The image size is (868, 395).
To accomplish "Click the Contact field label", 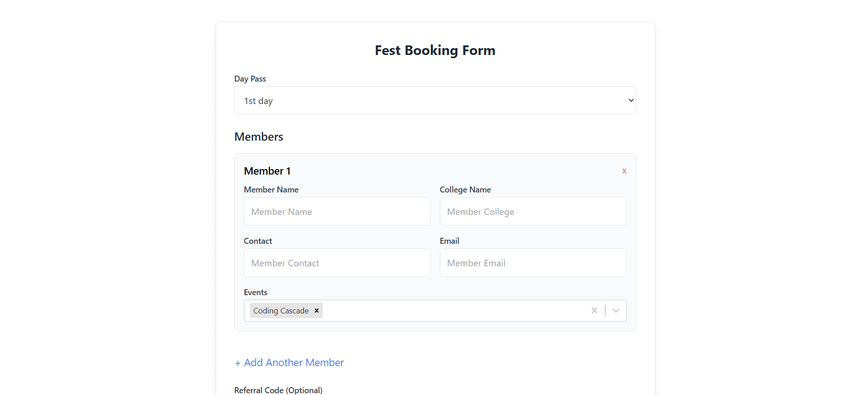I will (258, 241).
